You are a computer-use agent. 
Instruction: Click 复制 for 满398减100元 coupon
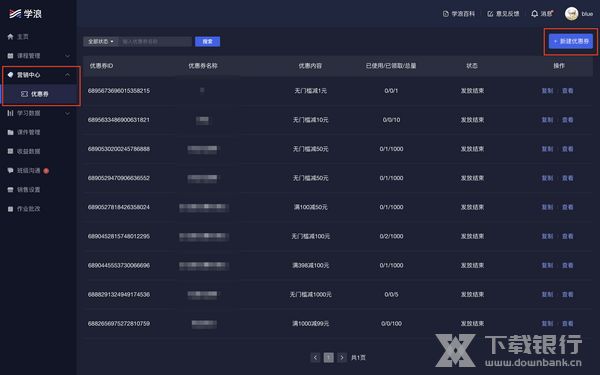click(547, 265)
